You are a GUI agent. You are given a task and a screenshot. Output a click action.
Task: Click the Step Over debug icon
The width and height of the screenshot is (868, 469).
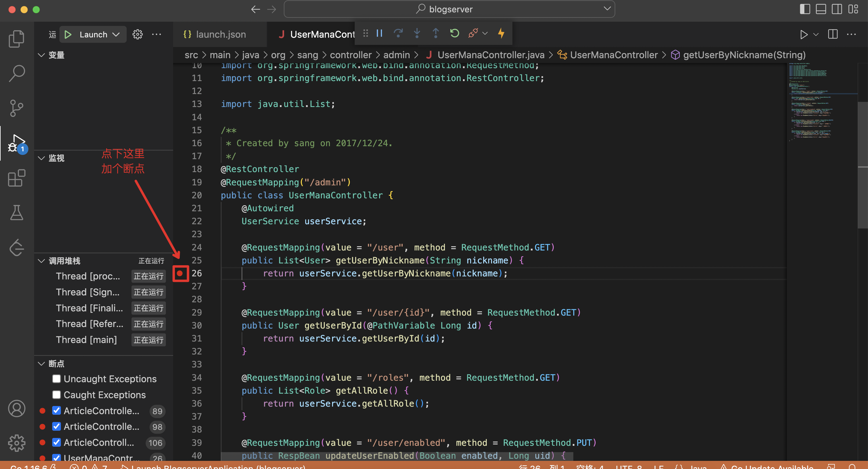(398, 33)
